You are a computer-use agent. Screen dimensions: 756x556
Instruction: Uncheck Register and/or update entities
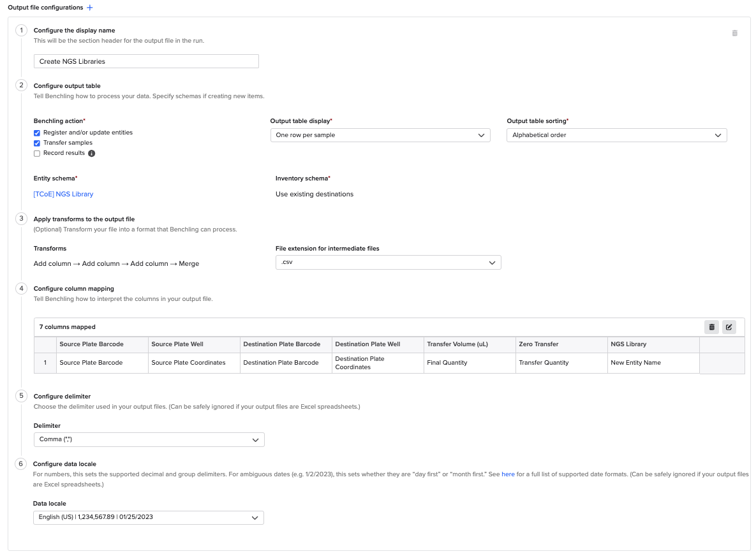pyautogui.click(x=36, y=133)
